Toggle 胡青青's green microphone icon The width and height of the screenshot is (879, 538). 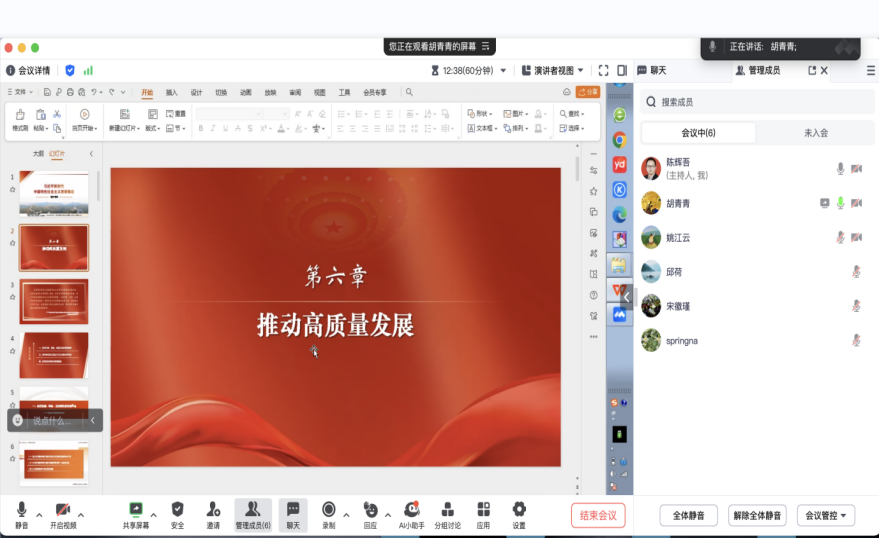click(x=841, y=203)
